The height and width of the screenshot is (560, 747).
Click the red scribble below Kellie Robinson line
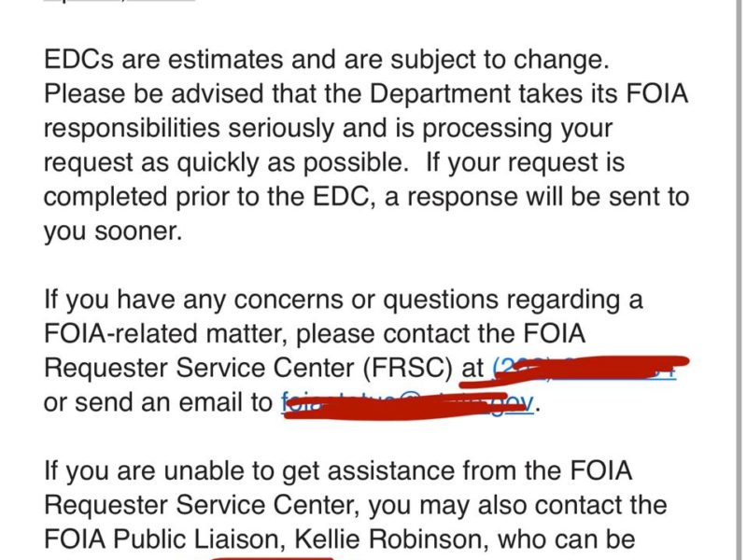tap(271, 558)
